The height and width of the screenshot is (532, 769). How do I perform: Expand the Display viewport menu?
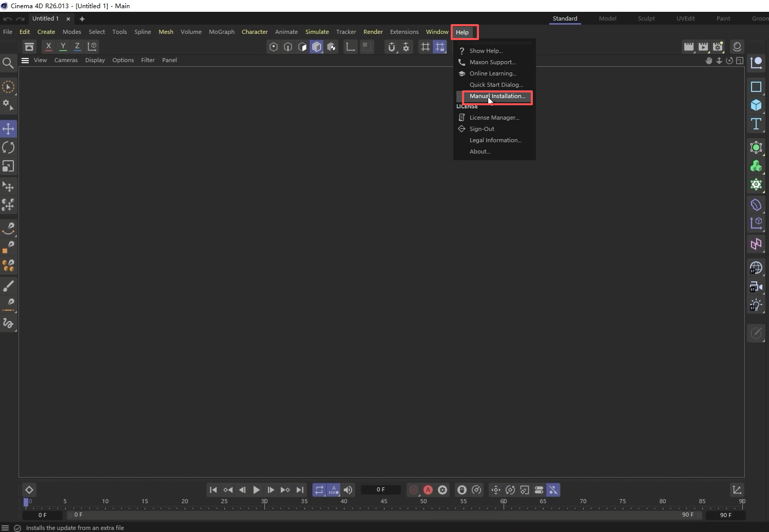pos(95,60)
